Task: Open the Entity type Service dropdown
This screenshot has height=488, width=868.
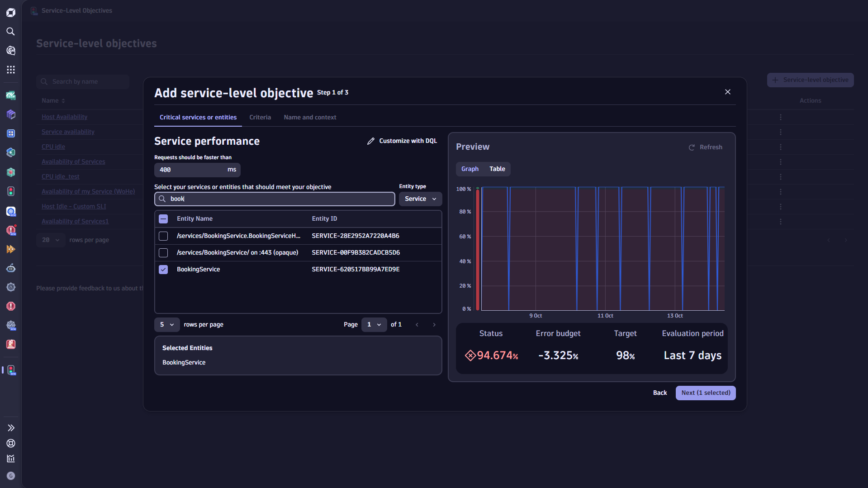Action: [x=420, y=199]
